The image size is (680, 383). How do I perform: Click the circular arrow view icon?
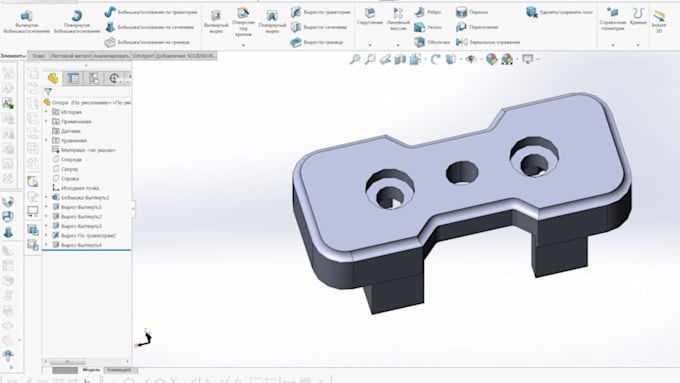pos(435,59)
